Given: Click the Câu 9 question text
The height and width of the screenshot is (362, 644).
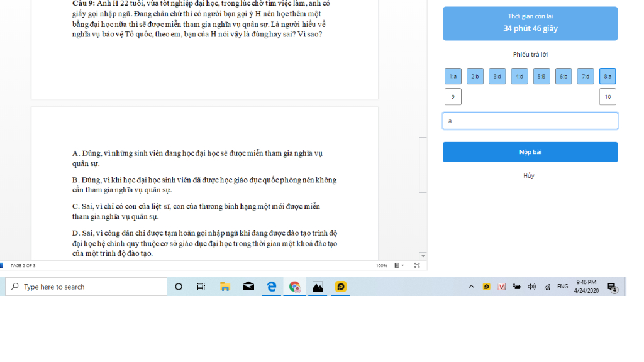Looking at the screenshot, I should coord(201,19).
